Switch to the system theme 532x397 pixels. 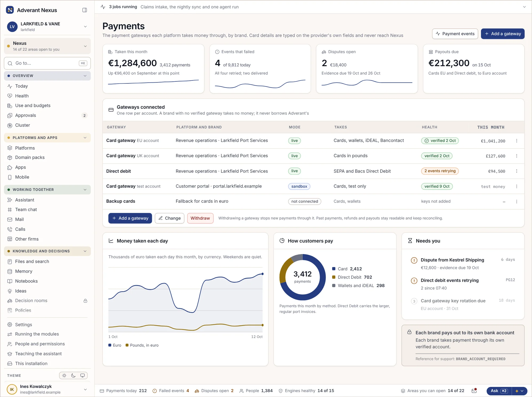82,375
